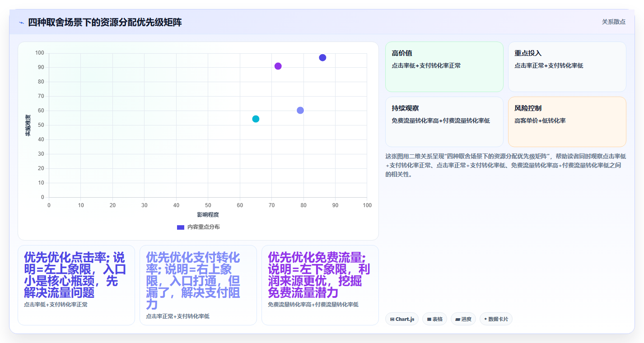This screenshot has height=343, width=644.
Task: Click the legend label 内容重点分布
Action: pyautogui.click(x=204, y=227)
